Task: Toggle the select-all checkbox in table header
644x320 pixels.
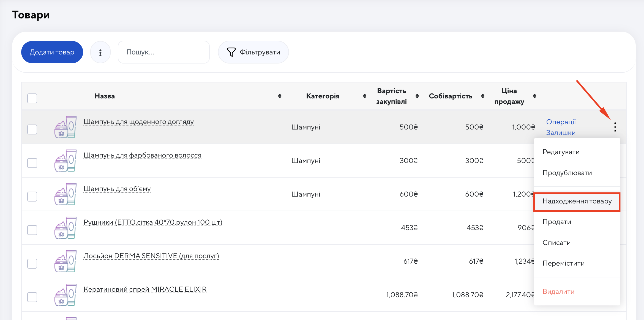Action: coord(32,98)
